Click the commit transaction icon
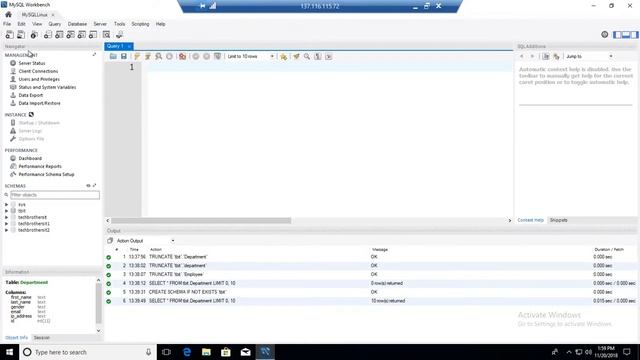The width and height of the screenshot is (640, 360). 196,56
